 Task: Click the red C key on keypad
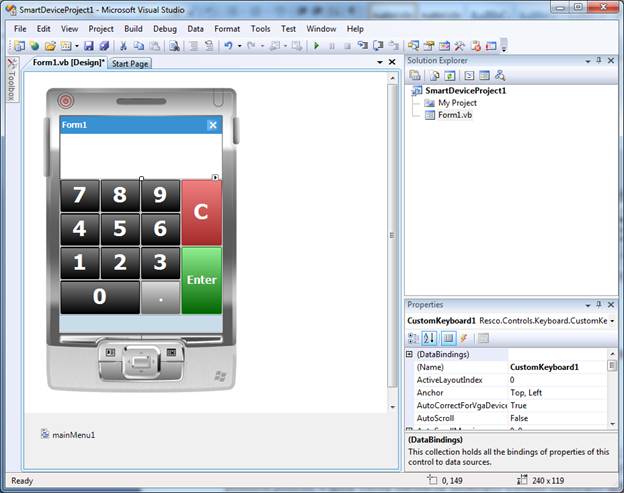[x=201, y=212]
